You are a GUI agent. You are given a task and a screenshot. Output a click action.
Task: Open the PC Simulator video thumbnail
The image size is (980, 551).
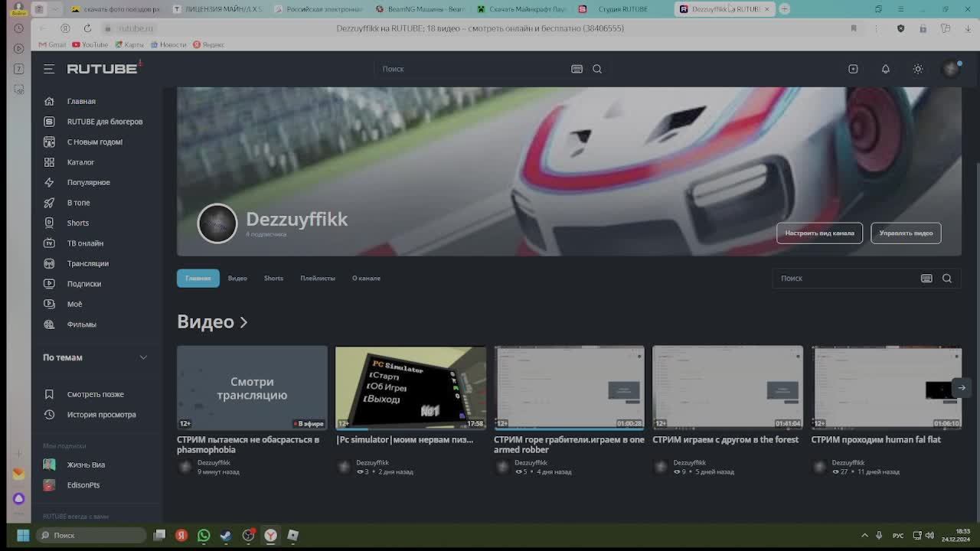pos(410,387)
